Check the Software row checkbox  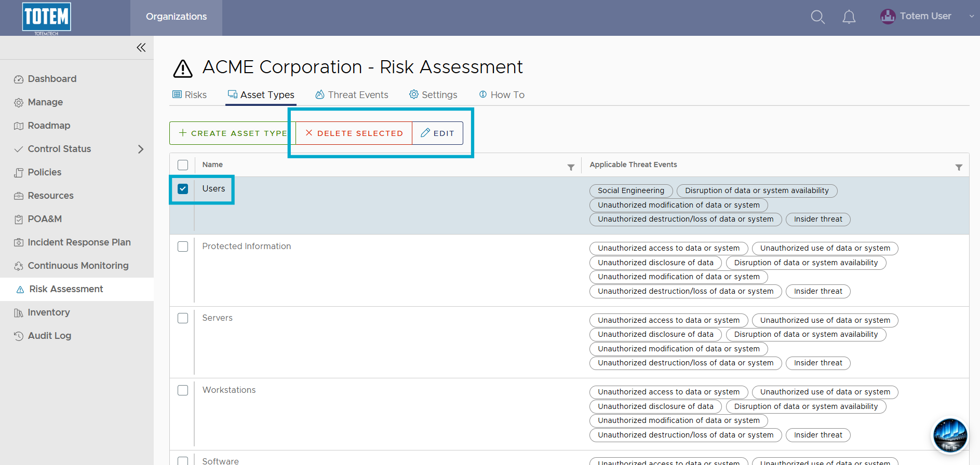pos(183,461)
